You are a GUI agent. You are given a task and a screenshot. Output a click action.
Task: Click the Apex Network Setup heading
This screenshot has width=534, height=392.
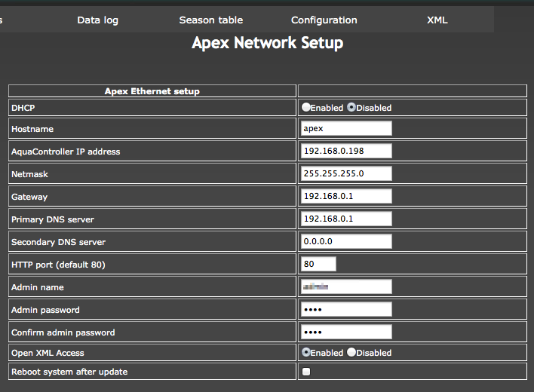[267, 43]
